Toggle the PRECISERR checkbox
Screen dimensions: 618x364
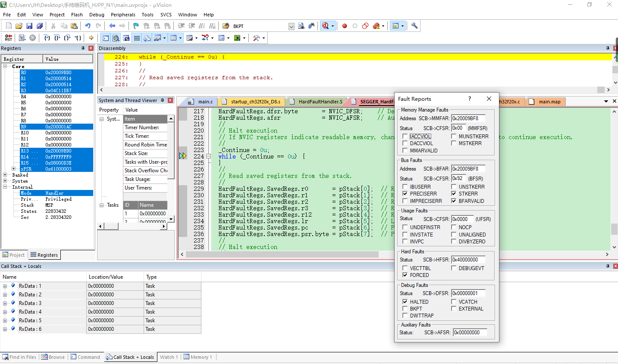click(405, 194)
